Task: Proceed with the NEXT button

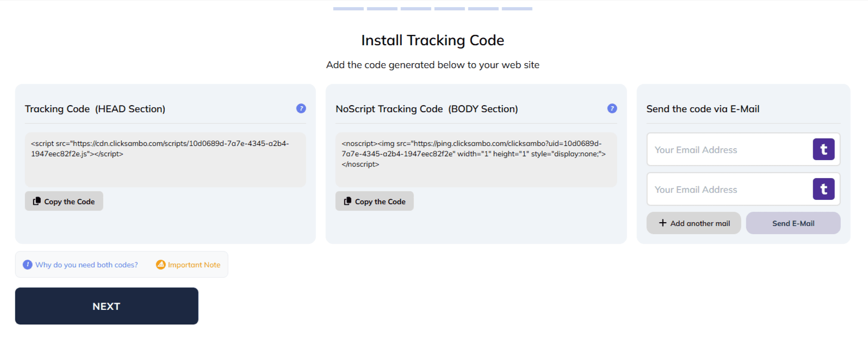Action: click(x=107, y=306)
